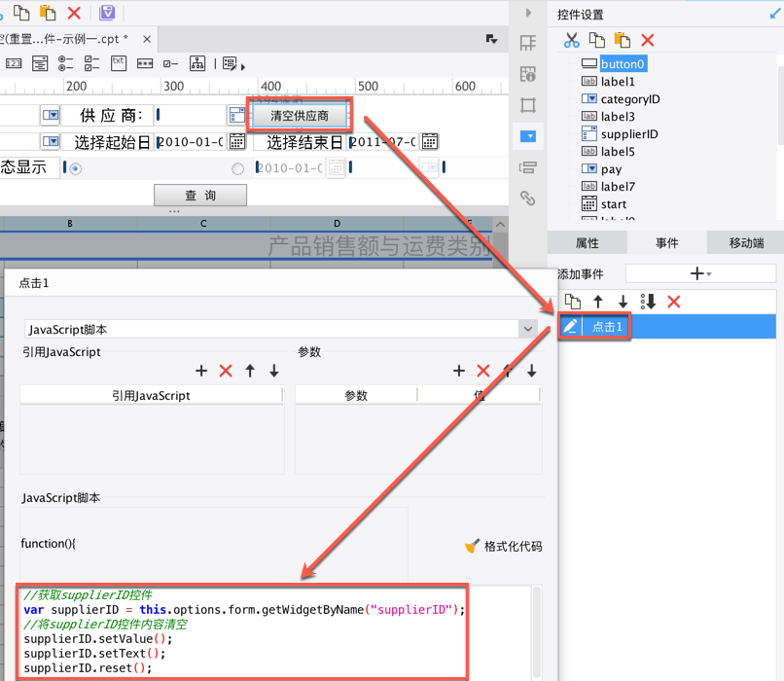Click the purple save icon in the top toolbar

107,13
